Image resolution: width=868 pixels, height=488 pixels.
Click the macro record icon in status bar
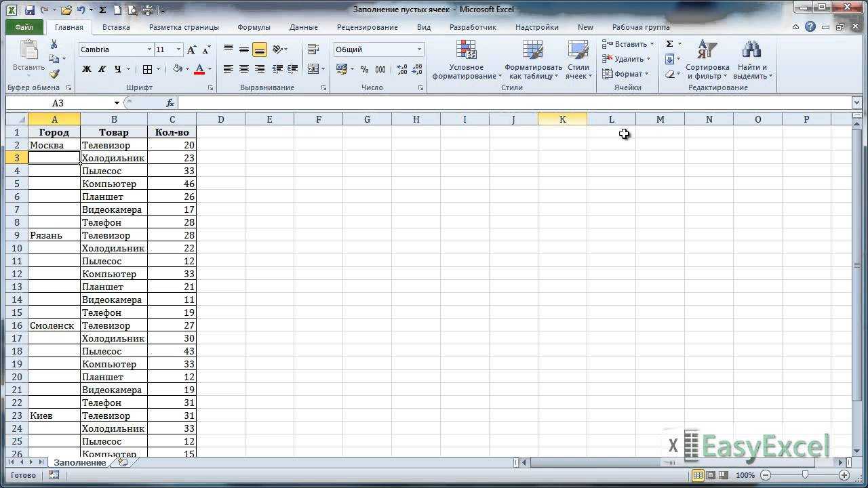point(54,475)
